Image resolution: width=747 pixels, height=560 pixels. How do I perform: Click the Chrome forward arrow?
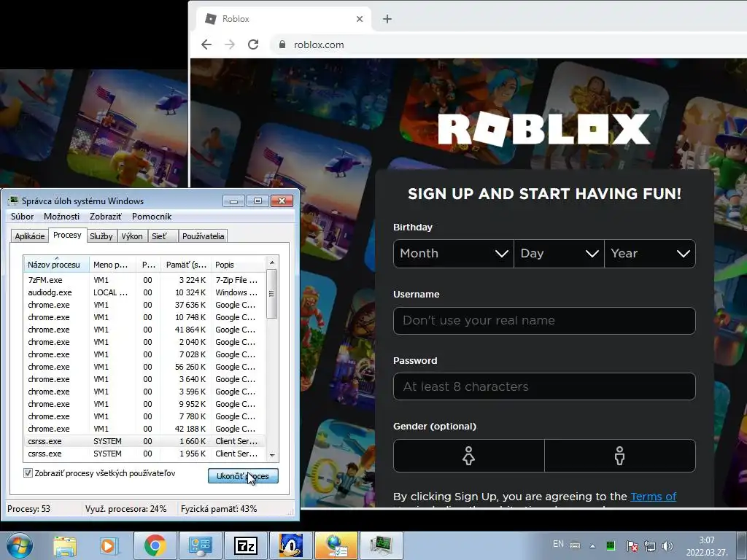click(230, 44)
